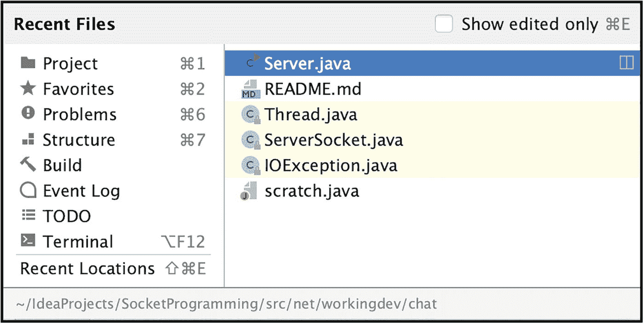Screen dimensions: 644x324
Task: Click the README.md markdown file icon
Action: (251, 89)
